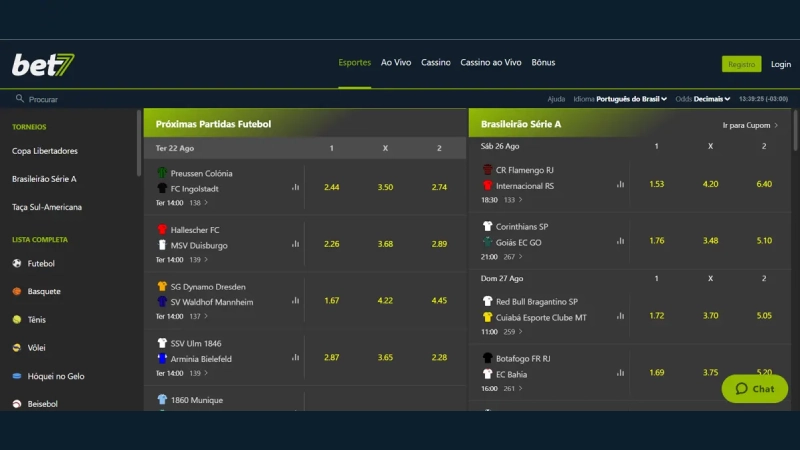Image resolution: width=800 pixels, height=450 pixels.
Task: Click the page scrollbar at right edge
Action: (795, 130)
